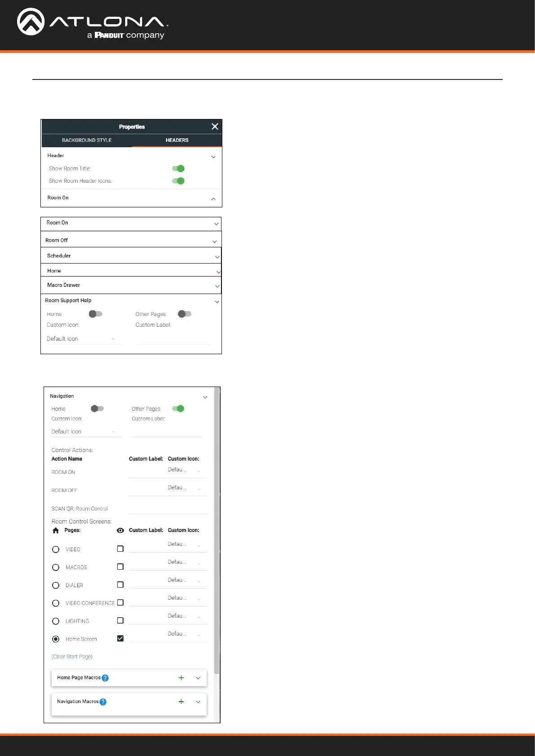The image size is (535, 756).
Task: Expand the Macro Drawer section
Action: click(x=217, y=286)
